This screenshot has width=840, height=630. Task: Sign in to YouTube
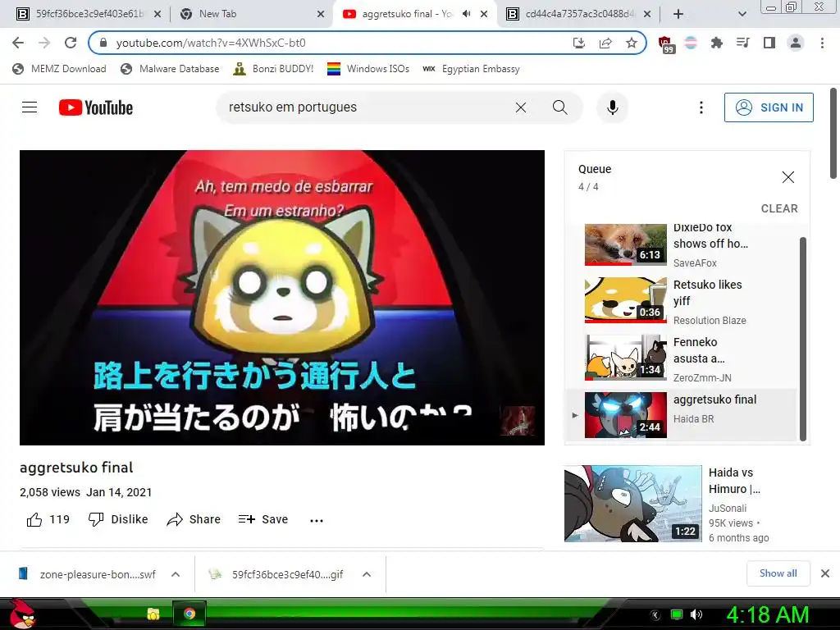(x=769, y=107)
